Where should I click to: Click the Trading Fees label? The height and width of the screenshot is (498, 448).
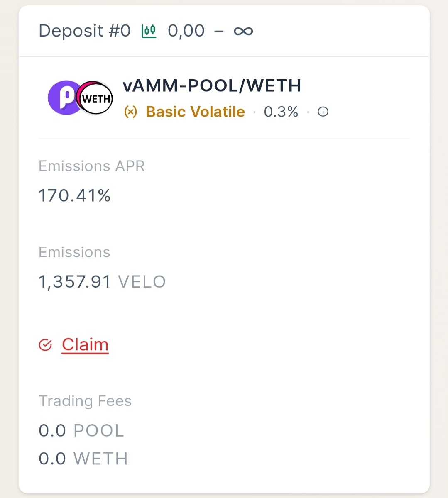click(85, 401)
